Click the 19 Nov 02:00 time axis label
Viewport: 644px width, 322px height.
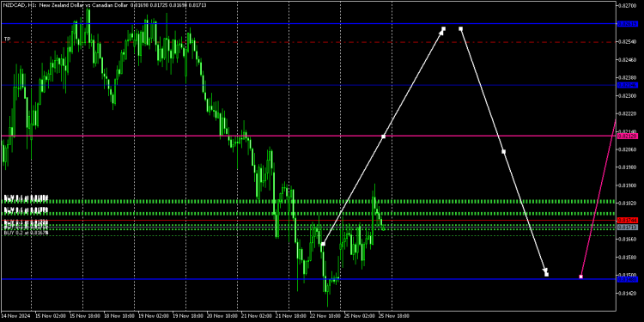pyautogui.click(x=154, y=316)
